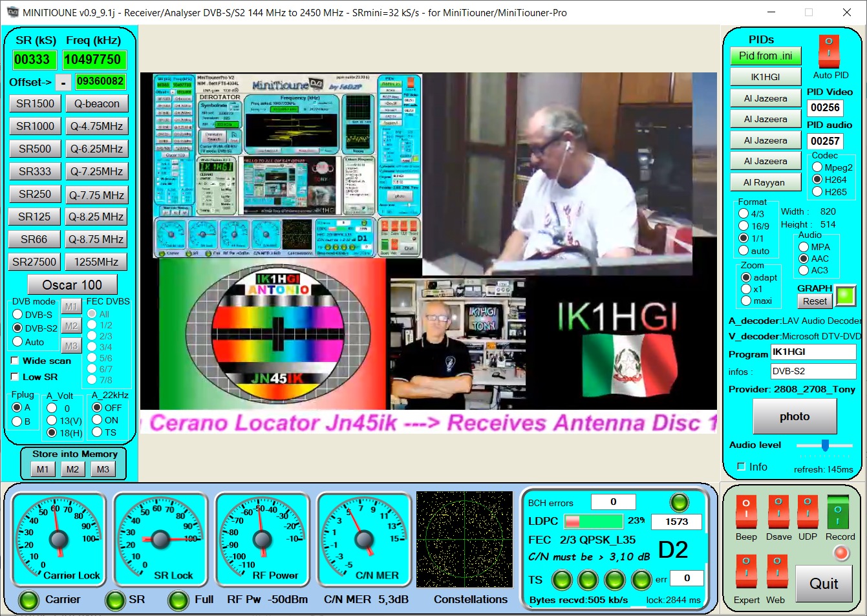This screenshot has width=867, height=616.
Task: Click the received video display
Action: pos(429,252)
